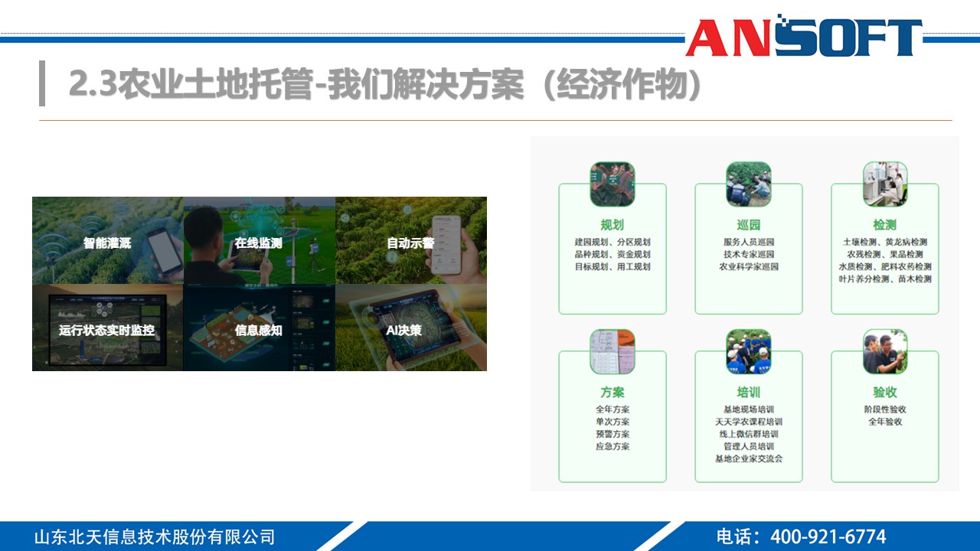Select the 检测 (Testing) card icon
The height and width of the screenshot is (551, 980).
pyautogui.click(x=885, y=182)
